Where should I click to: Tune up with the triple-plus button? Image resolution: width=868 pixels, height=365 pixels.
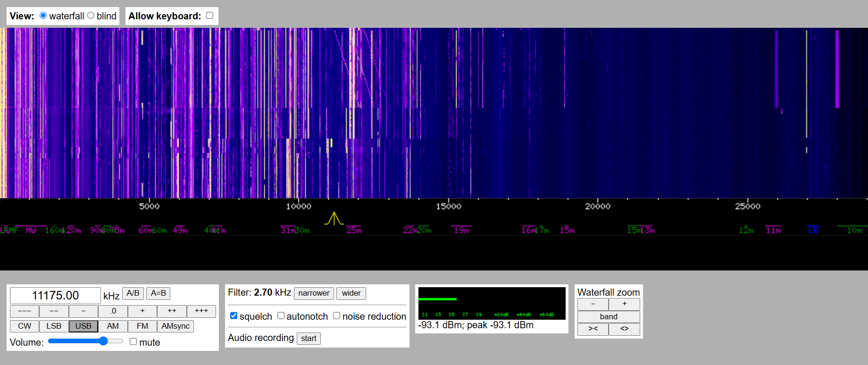pos(201,311)
